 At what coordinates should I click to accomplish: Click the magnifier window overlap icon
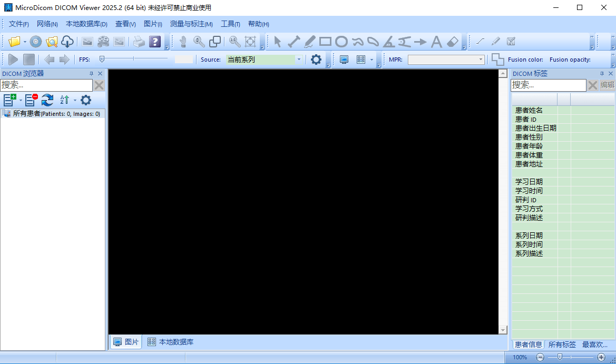pos(215,42)
